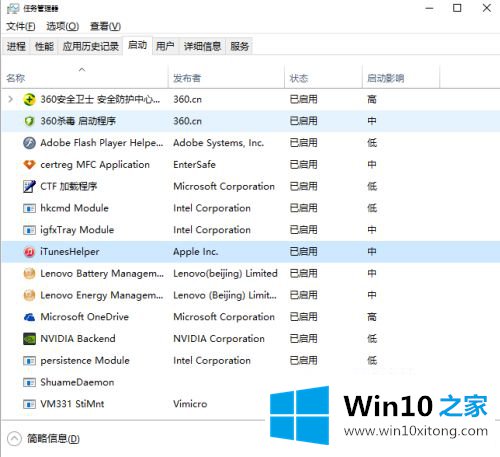
Task: Click publisher EnterSafe
Action: pos(194,165)
